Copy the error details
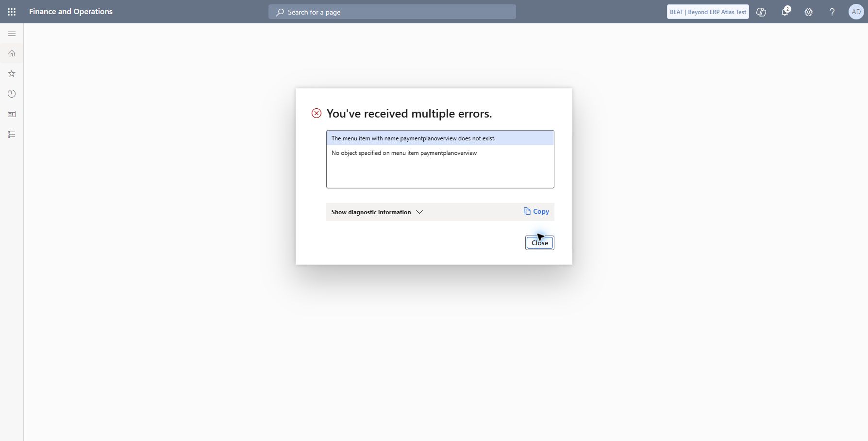The width and height of the screenshot is (868, 441). (536, 211)
